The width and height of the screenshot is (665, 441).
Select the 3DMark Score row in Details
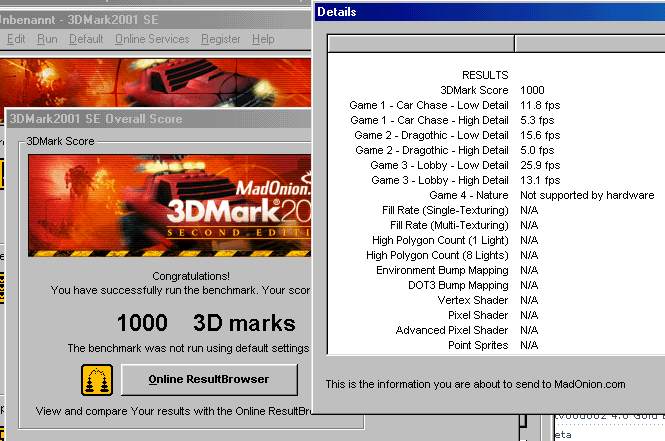click(x=475, y=90)
